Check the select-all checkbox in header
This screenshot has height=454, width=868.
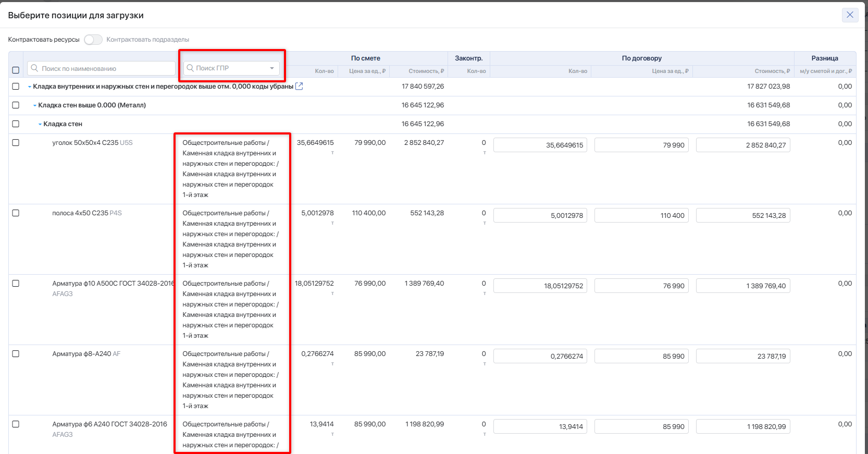tap(16, 70)
